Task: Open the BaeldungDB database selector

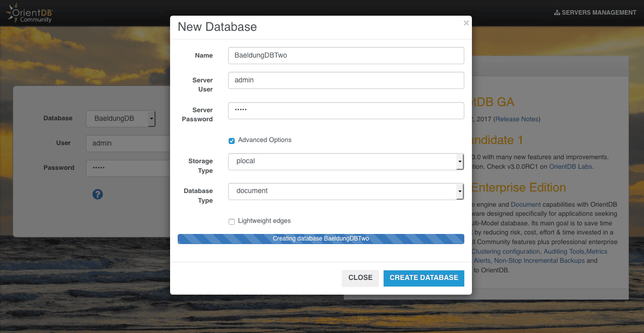Action: (121, 119)
